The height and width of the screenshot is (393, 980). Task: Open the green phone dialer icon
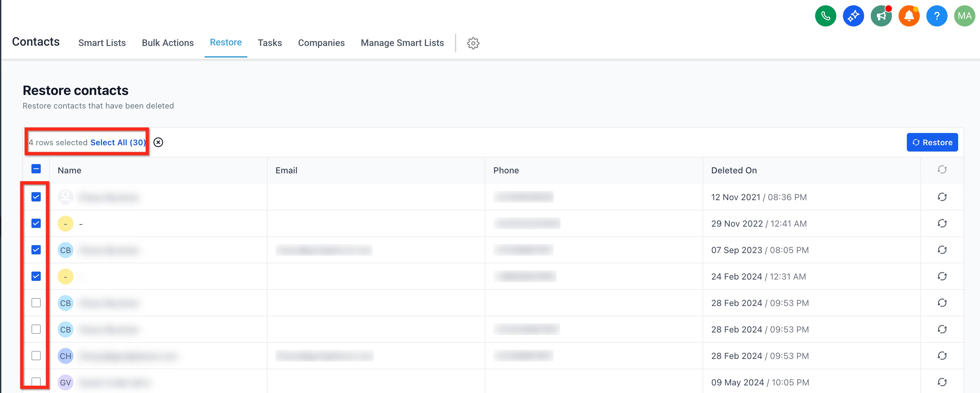click(x=825, y=16)
